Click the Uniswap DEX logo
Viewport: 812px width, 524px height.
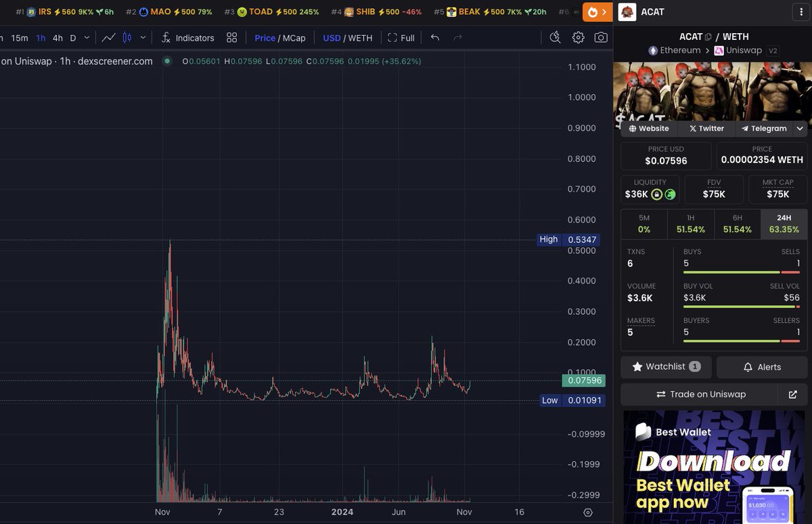pyautogui.click(x=719, y=50)
